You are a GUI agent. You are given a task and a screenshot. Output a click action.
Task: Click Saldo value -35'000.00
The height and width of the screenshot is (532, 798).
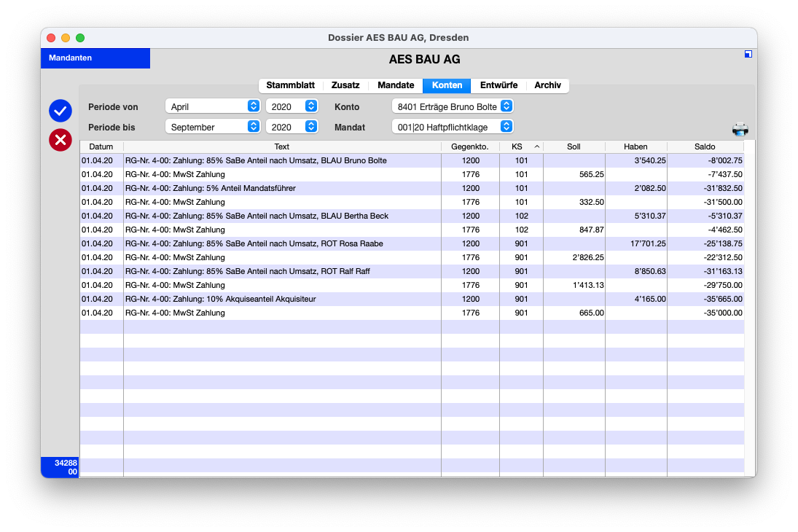pyautogui.click(x=723, y=313)
